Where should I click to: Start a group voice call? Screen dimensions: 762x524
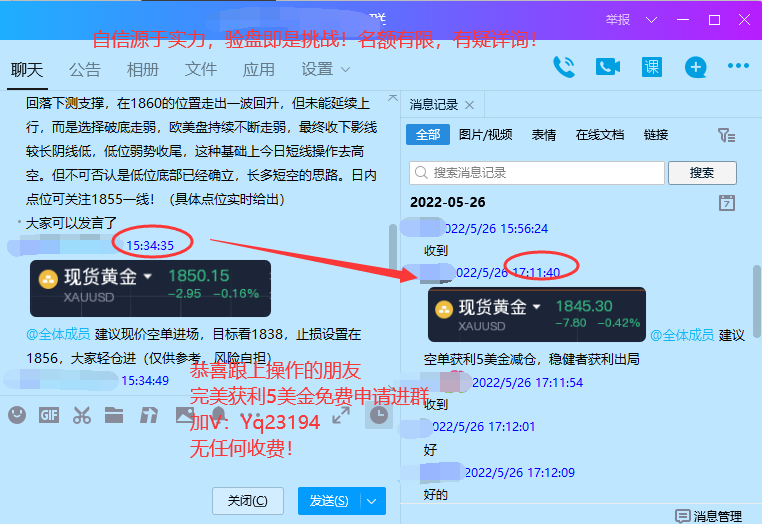[565, 67]
